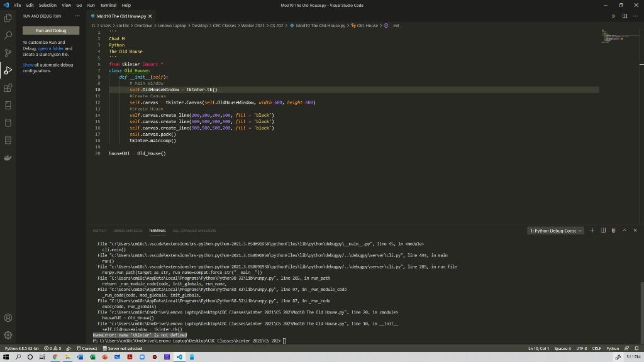Click the debug start icon in status bar

[x=69, y=348]
